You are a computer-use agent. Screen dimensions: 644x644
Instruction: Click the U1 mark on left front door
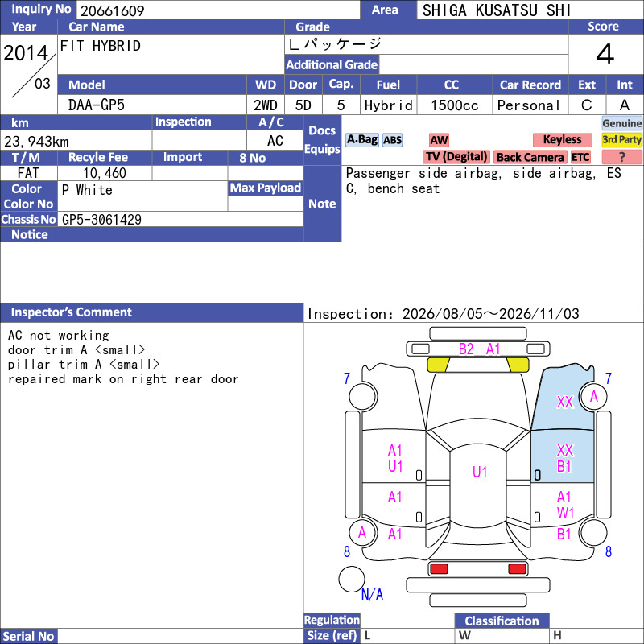395,467
